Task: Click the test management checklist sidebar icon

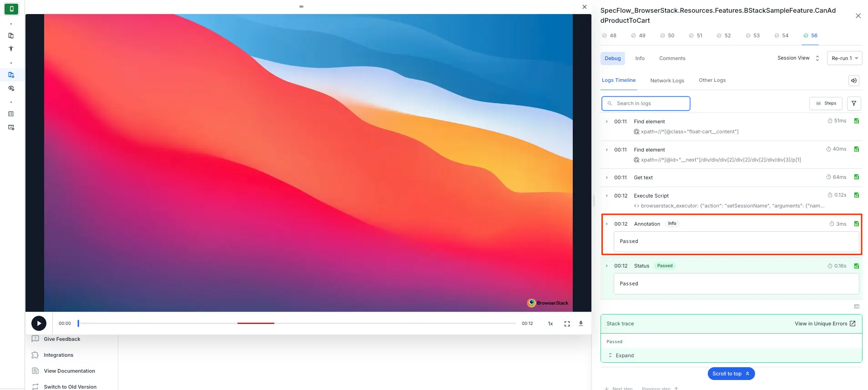Action: pyautogui.click(x=11, y=114)
